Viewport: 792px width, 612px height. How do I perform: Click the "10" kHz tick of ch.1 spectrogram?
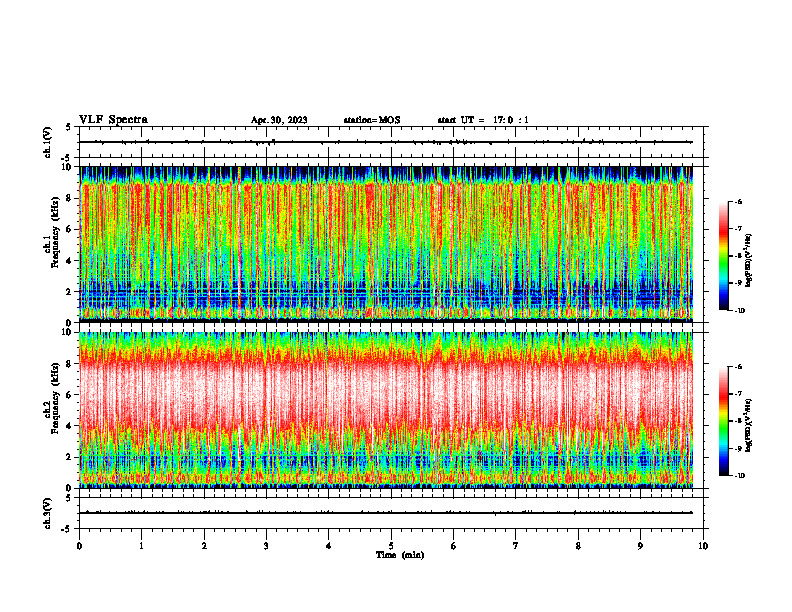(x=69, y=167)
